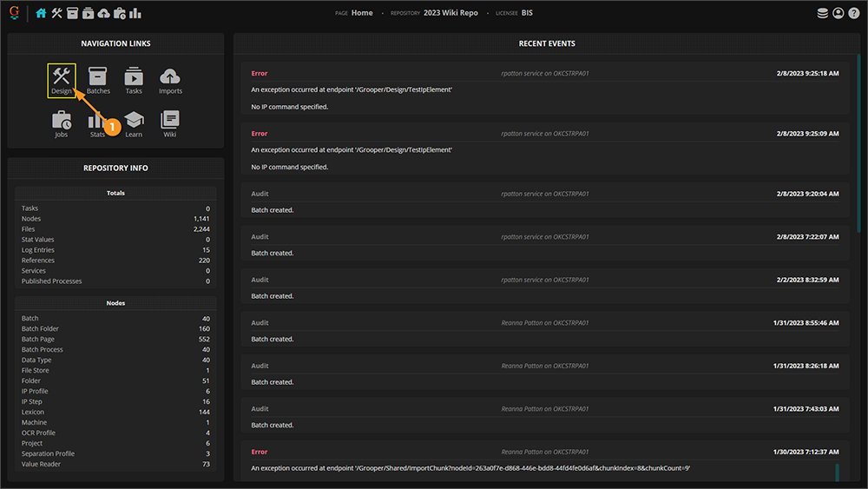This screenshot has width=868, height=489.
Task: Click the Batches box icon in the top toolbar
Action: tap(73, 13)
